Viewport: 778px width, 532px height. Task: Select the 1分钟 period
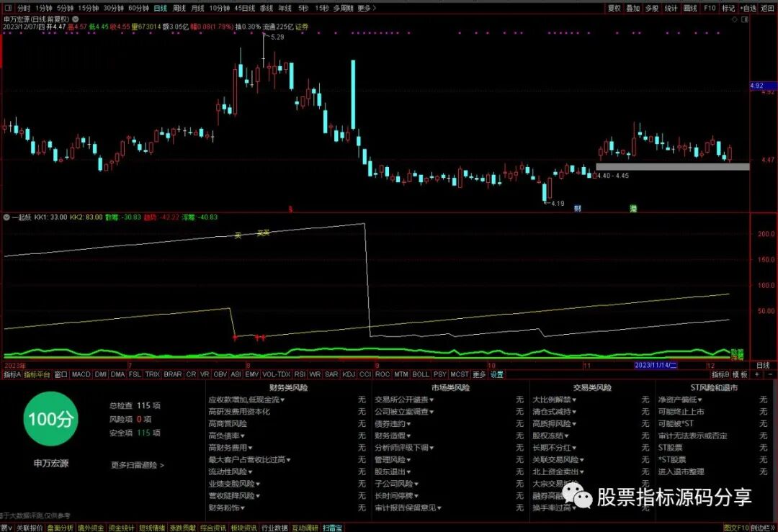[44, 8]
